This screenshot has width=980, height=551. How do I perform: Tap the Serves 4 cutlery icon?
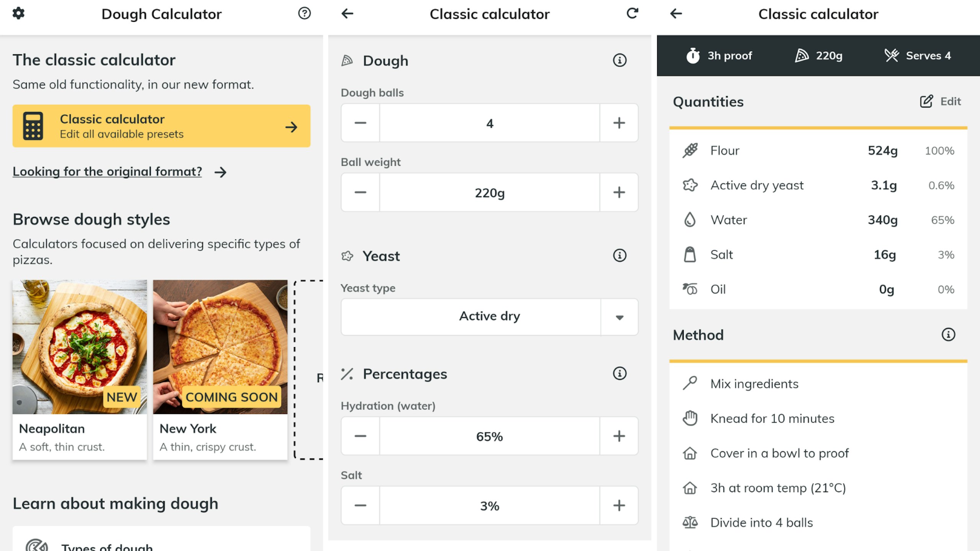pos(892,55)
